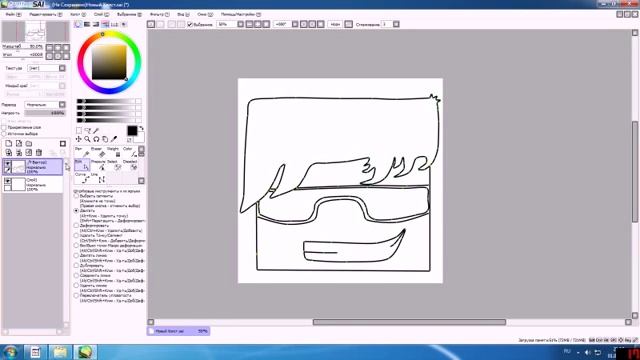Click the canvas vertical scrollbar

635,171
